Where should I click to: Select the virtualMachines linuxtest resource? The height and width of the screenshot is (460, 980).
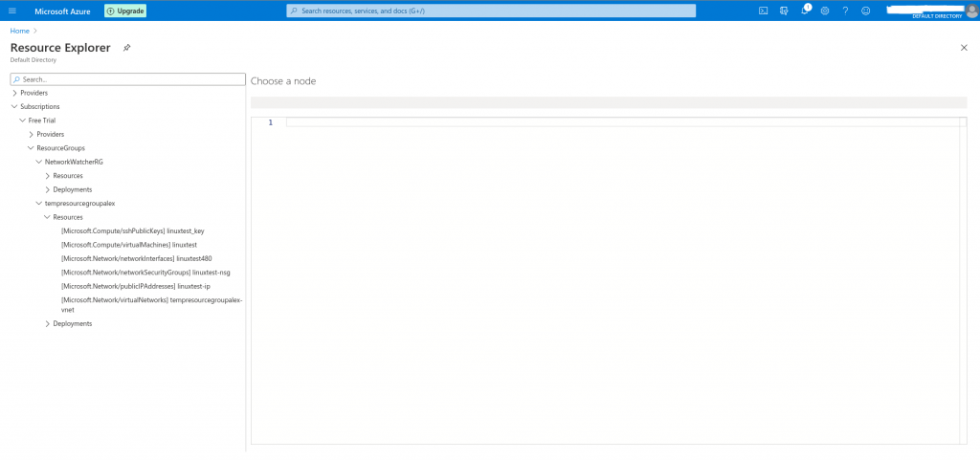click(x=129, y=245)
